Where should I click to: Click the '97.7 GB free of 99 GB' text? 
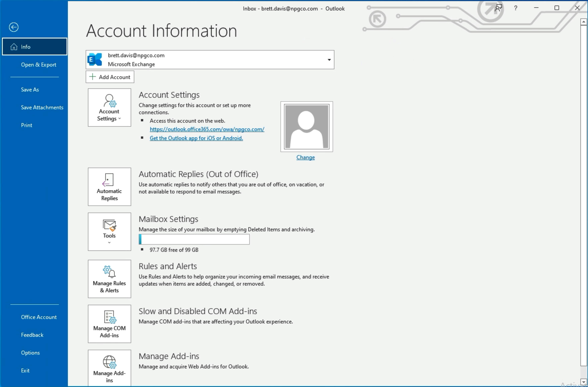[174, 250]
